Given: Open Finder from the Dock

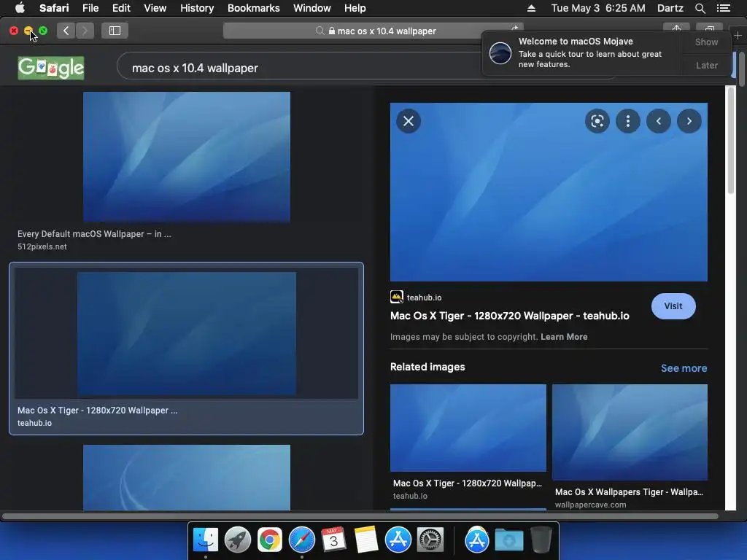Looking at the screenshot, I should [x=206, y=540].
